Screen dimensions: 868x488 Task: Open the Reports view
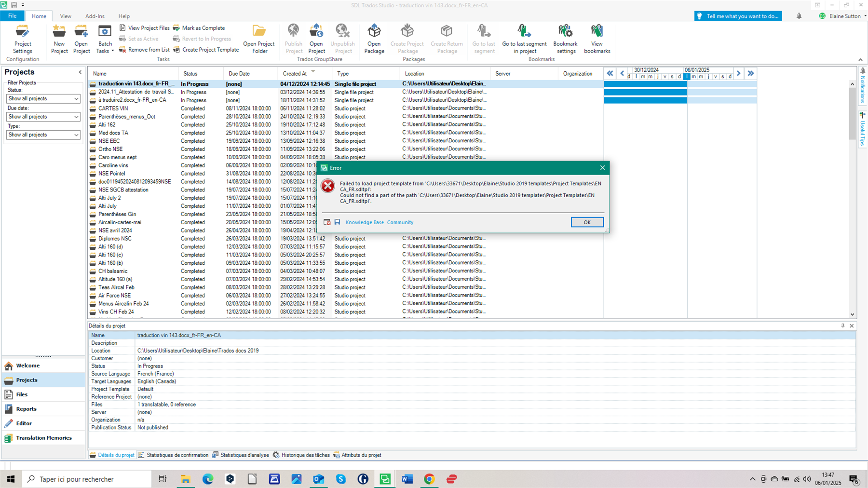click(43, 409)
